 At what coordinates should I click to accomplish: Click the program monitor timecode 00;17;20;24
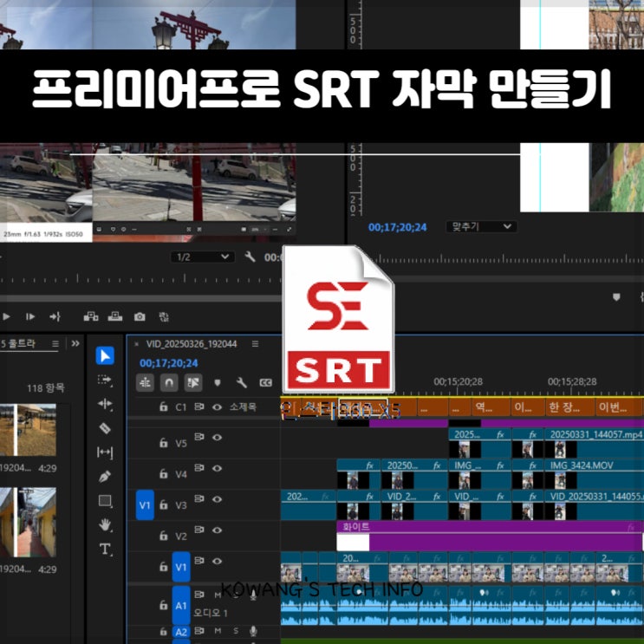click(398, 227)
